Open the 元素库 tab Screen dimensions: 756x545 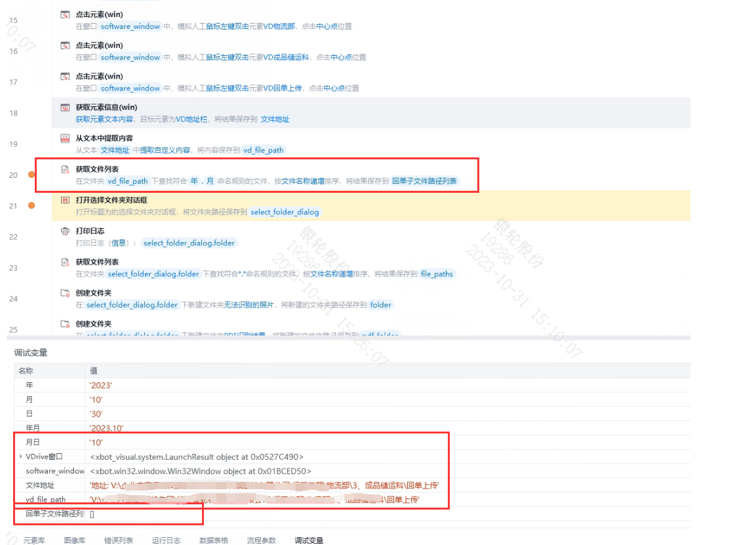[33, 540]
